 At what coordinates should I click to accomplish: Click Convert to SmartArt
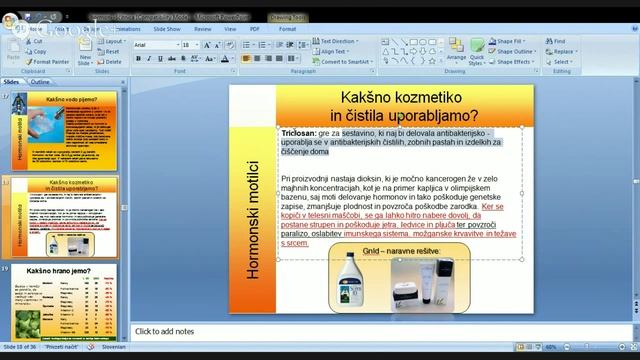(343, 62)
